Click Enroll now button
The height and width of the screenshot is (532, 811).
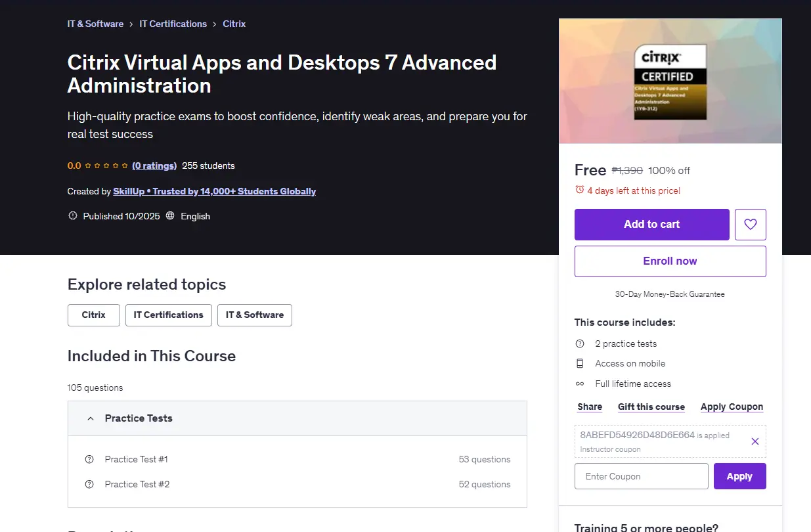pyautogui.click(x=670, y=261)
